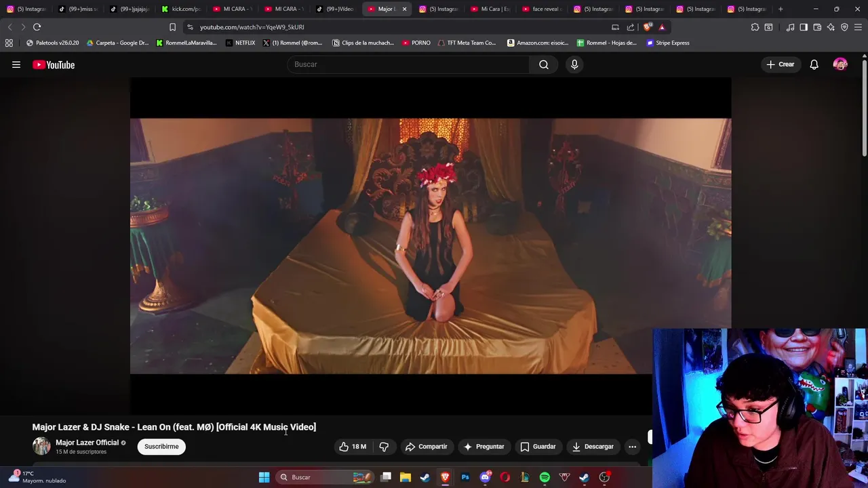
Task: Switch to the Mi Cara | Es tab
Action: tap(490, 9)
